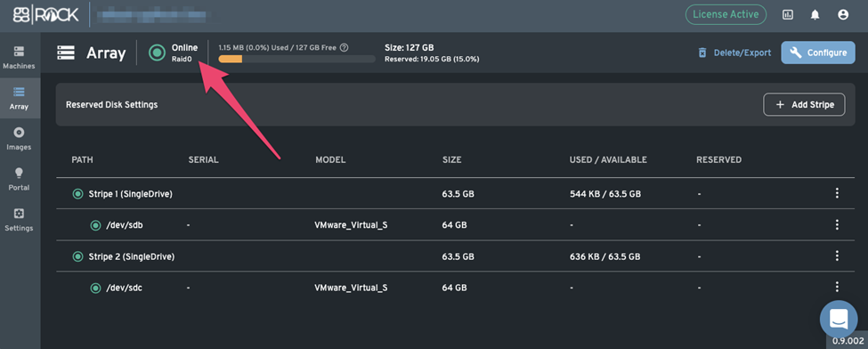Viewport: 868px width, 349px height.
Task: Open the Portal lightbulb section
Action: 20,180
